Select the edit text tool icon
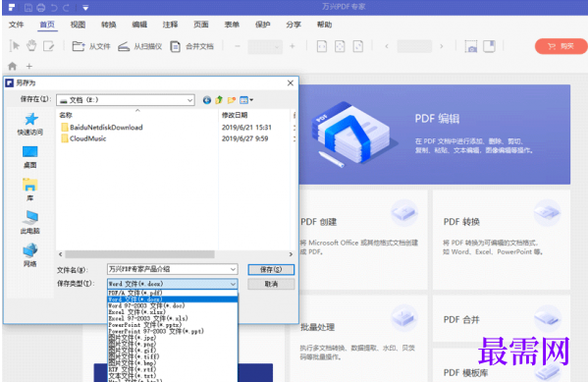Viewport: 588px width, 382px height. [49, 46]
